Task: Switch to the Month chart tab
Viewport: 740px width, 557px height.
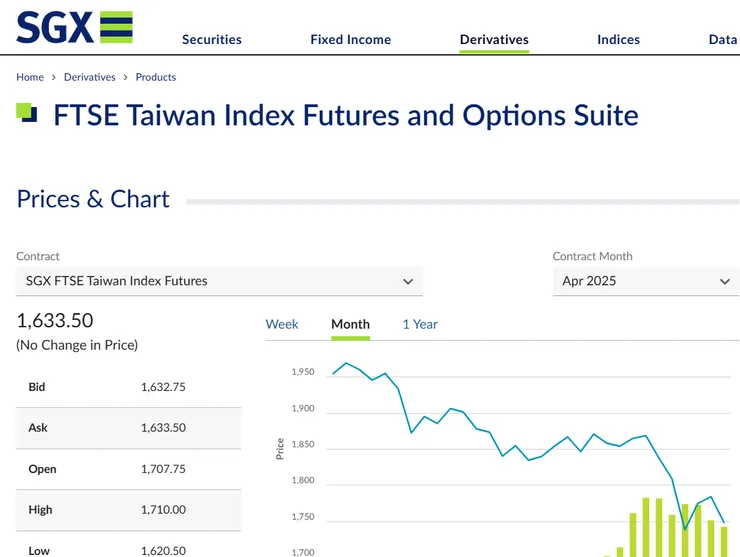Action: (x=350, y=324)
